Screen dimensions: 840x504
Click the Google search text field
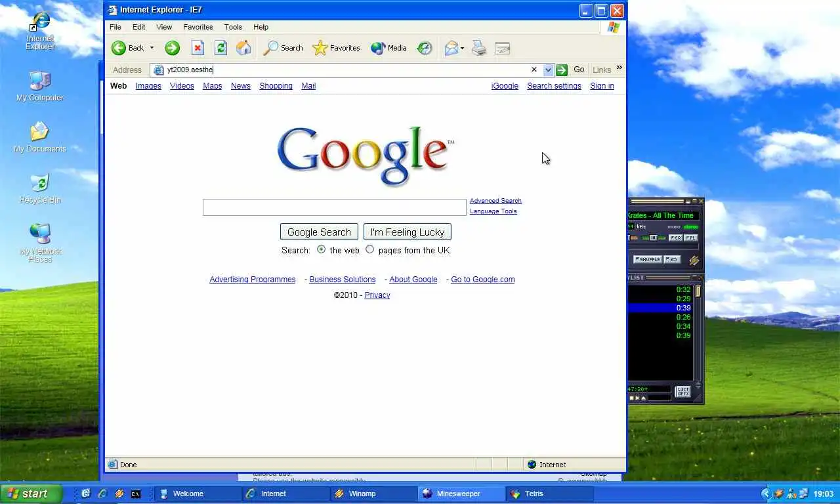[334, 207]
